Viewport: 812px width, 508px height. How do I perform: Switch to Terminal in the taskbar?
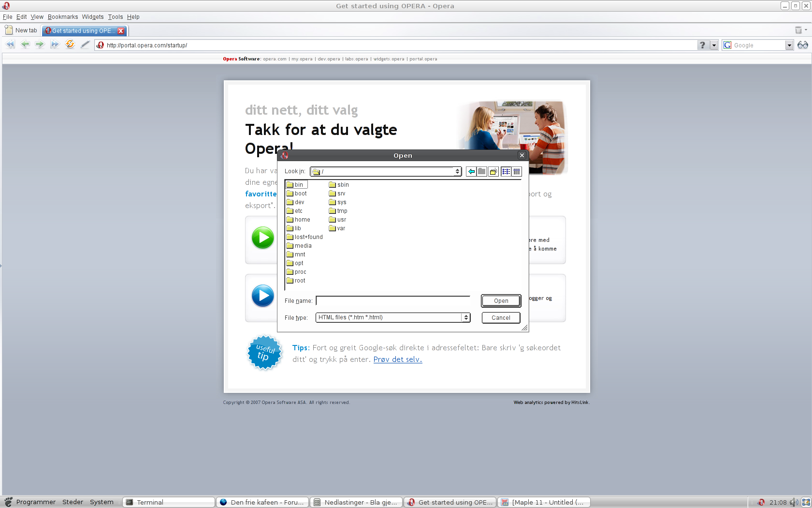point(169,502)
